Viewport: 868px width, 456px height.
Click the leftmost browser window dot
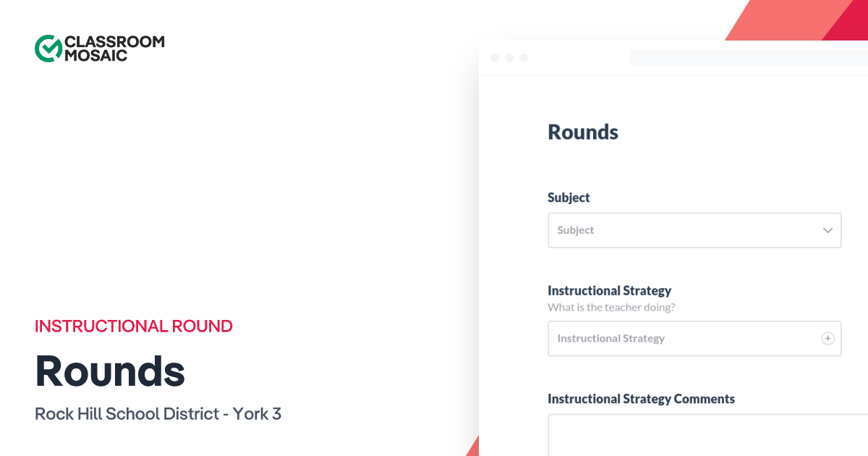pos(495,57)
